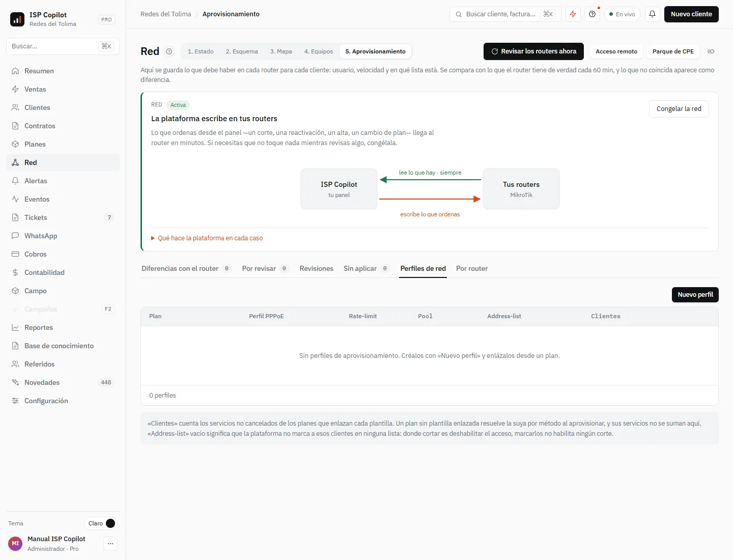Screen dimensions: 733x560
Task: Switch to the 3. Mapa tab
Action: [x=281, y=51]
